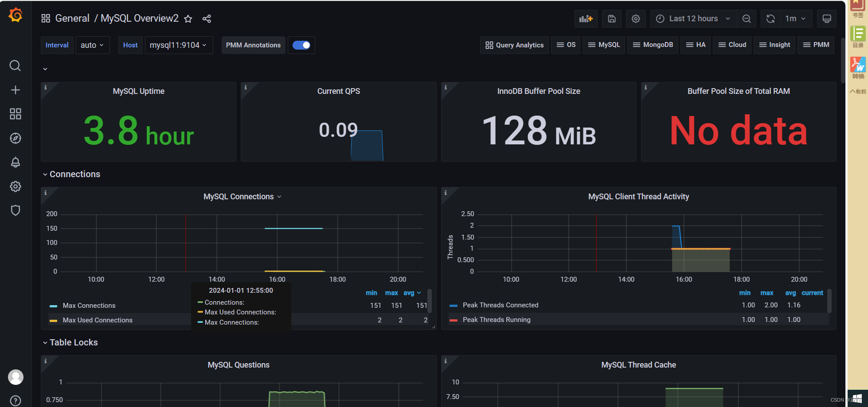This screenshot has width=868, height=407.
Task: Open Grafana home logo
Action: (x=16, y=15)
